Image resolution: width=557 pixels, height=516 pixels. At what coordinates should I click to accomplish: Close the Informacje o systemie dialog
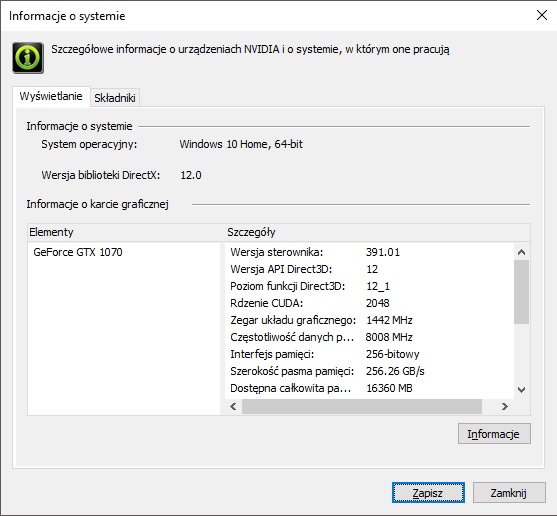(542, 15)
